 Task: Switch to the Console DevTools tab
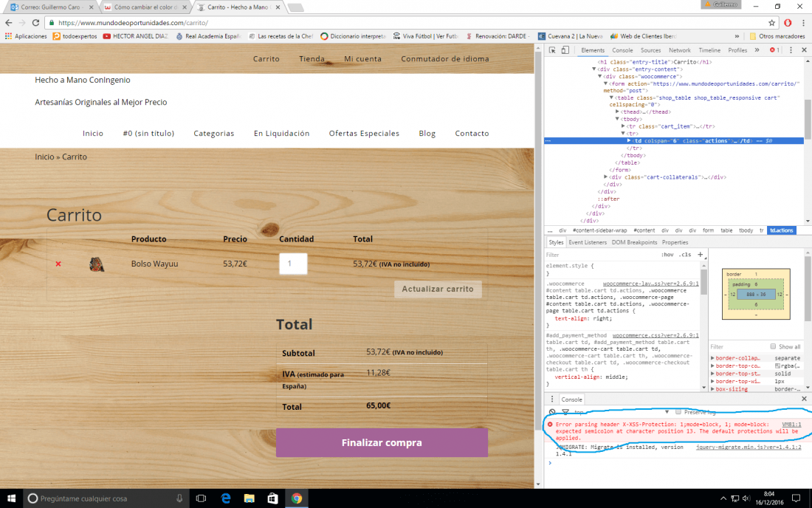click(x=622, y=50)
